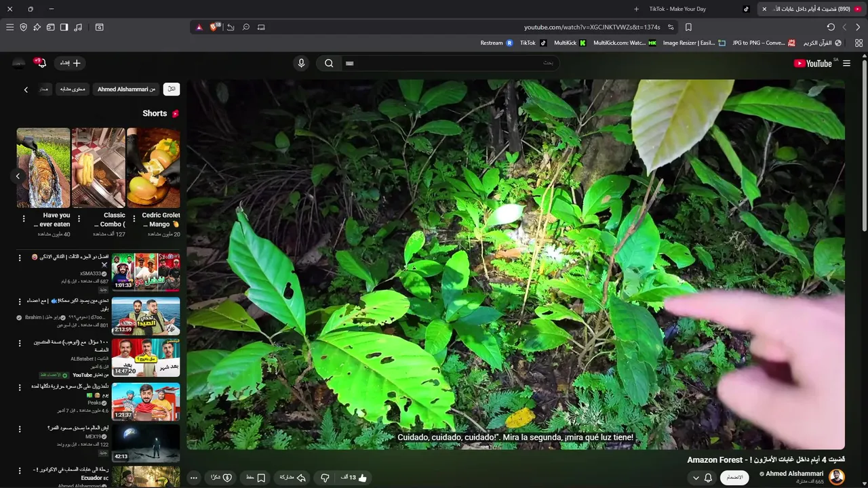Click the tab search icon in toolbar
Viewport: 868px width, 488px height.
[x=99, y=27]
